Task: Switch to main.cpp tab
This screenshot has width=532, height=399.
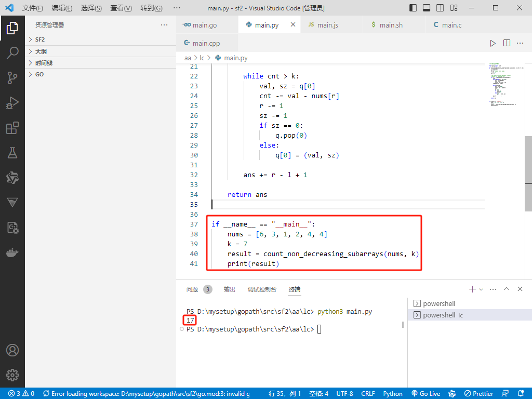Action: (x=207, y=43)
